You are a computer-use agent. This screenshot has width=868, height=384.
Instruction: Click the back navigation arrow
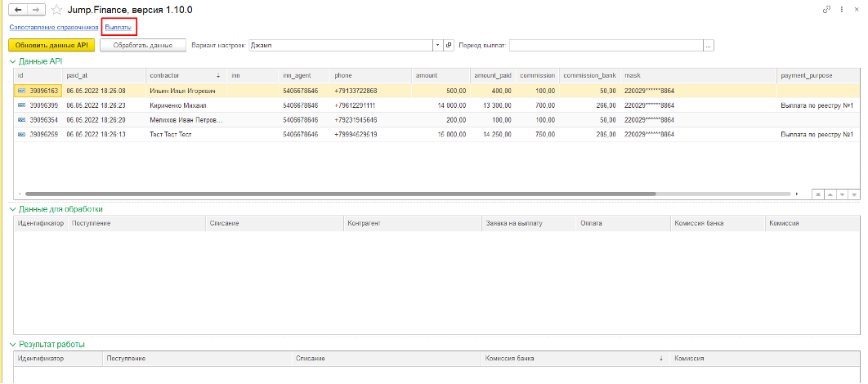(16, 11)
